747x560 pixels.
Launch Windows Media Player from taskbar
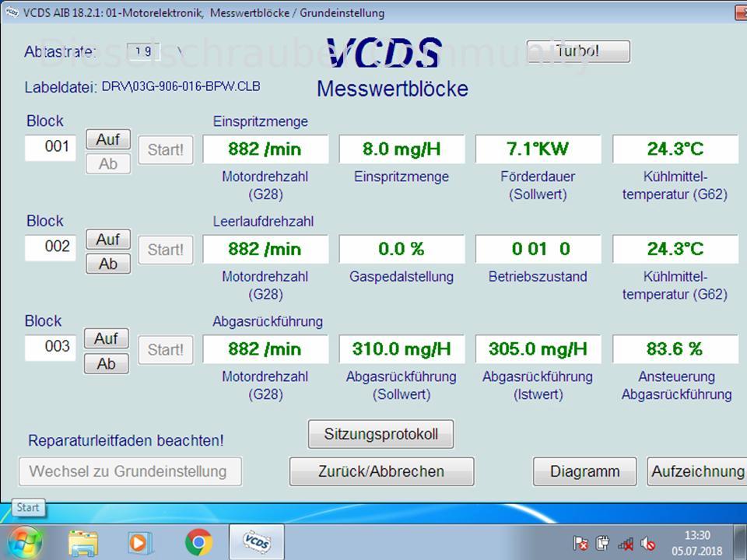140,543
